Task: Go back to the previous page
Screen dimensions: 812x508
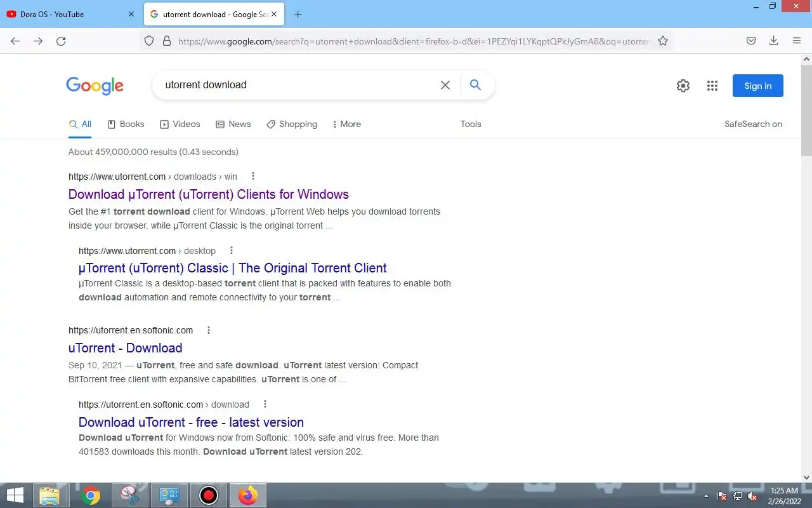Action: (15, 41)
